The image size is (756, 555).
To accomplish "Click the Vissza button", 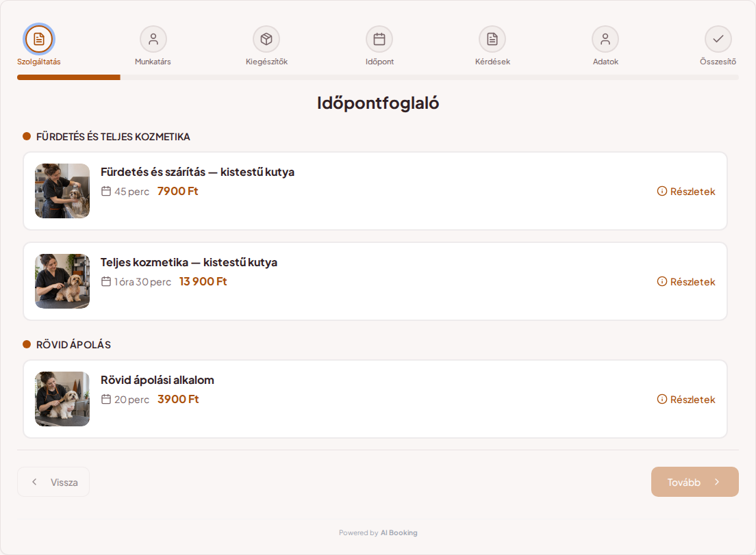I will (x=53, y=482).
